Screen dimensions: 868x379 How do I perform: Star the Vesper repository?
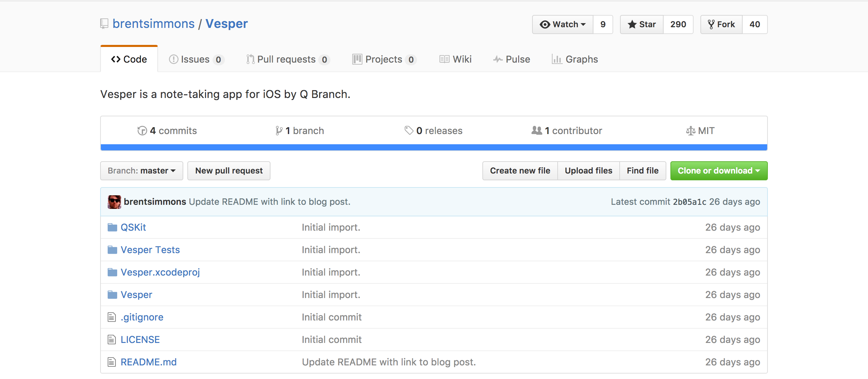(642, 24)
